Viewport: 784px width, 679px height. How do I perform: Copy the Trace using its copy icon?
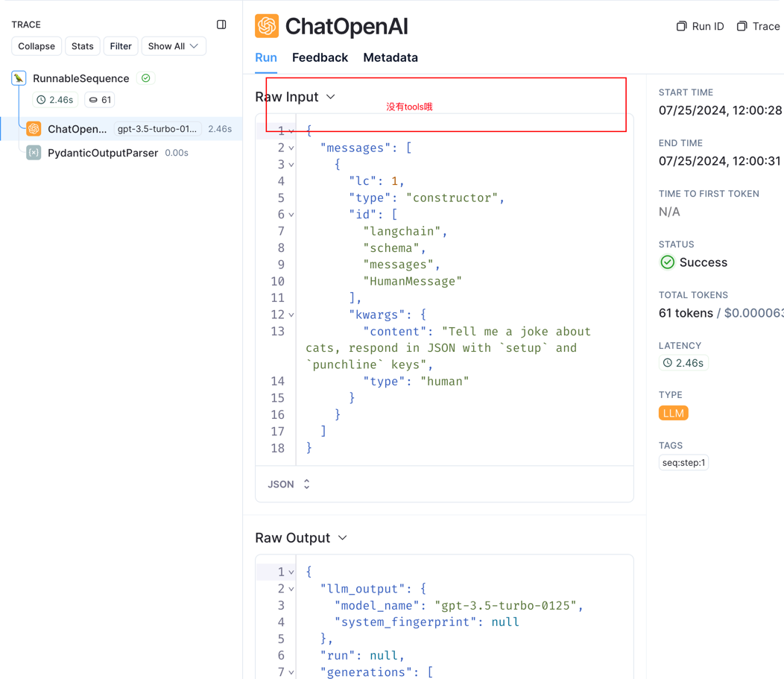click(742, 26)
